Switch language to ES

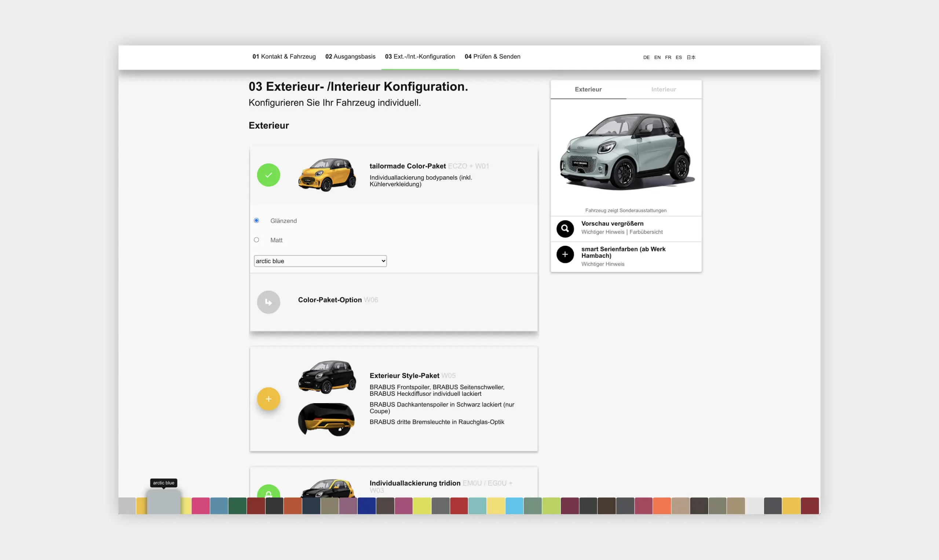pos(679,58)
